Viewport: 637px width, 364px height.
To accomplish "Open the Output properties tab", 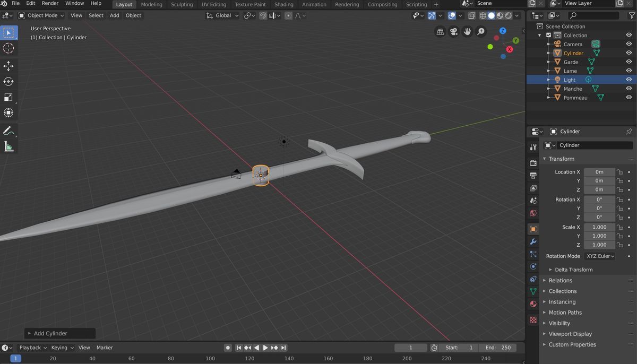I will (533, 176).
